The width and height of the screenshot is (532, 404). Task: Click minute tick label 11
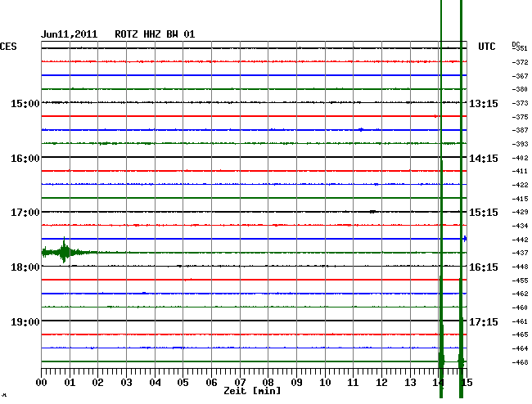tap(353, 382)
